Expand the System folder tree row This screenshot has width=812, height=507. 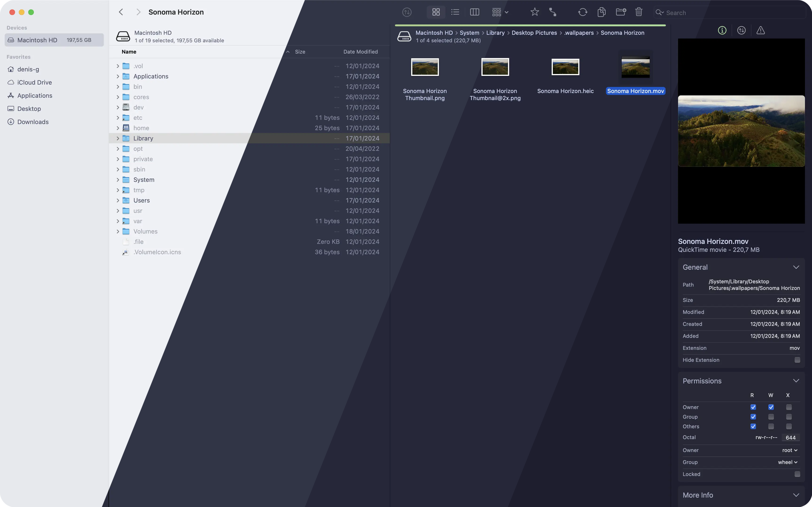coord(118,180)
